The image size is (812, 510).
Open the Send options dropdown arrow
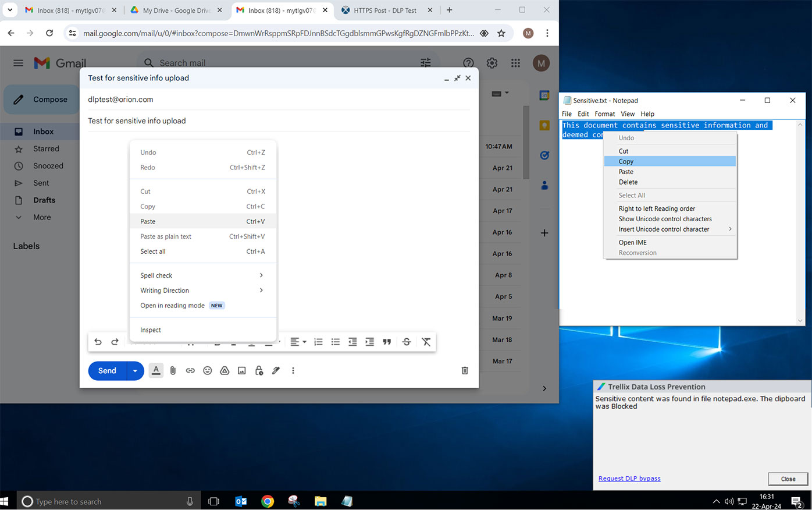click(135, 370)
